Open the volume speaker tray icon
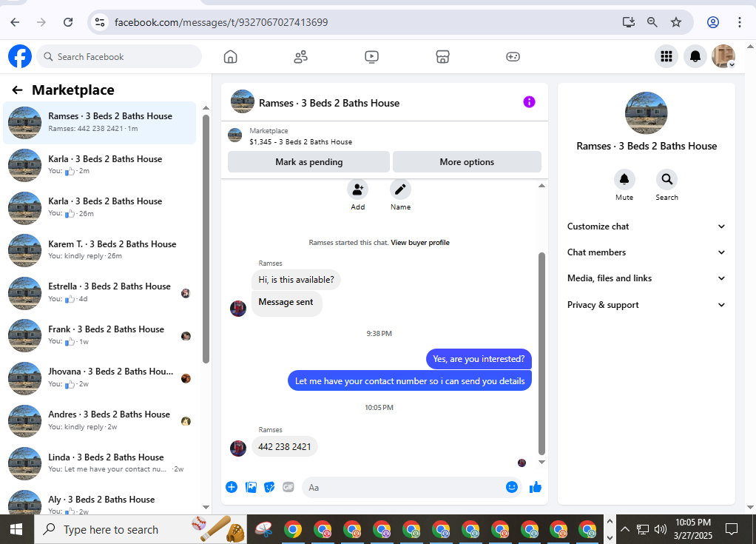 tap(660, 529)
